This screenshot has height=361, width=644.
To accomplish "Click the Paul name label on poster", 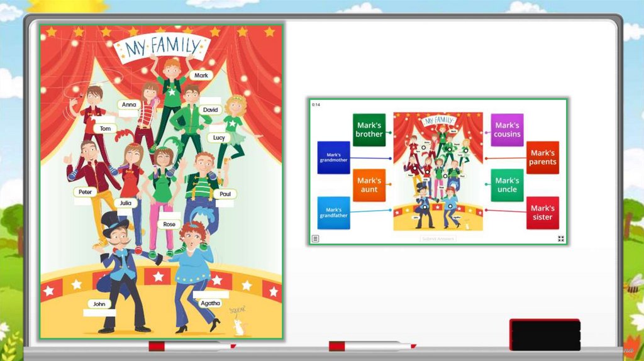I will point(225,194).
